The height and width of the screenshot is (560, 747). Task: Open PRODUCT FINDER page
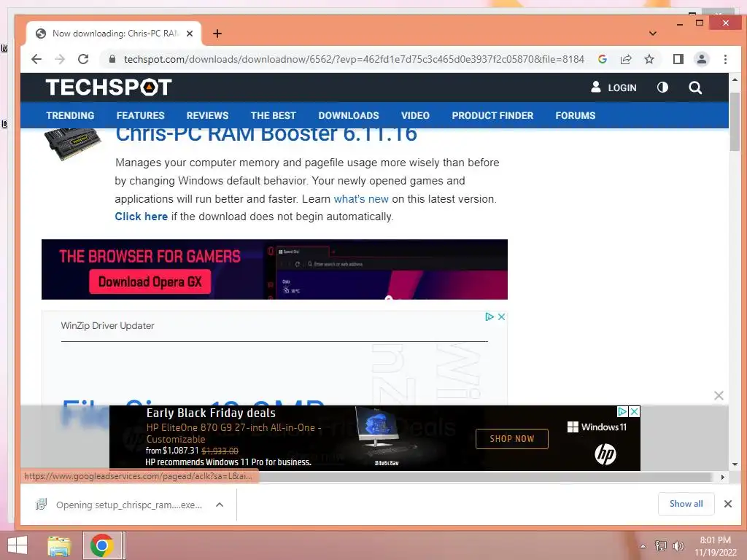click(492, 115)
